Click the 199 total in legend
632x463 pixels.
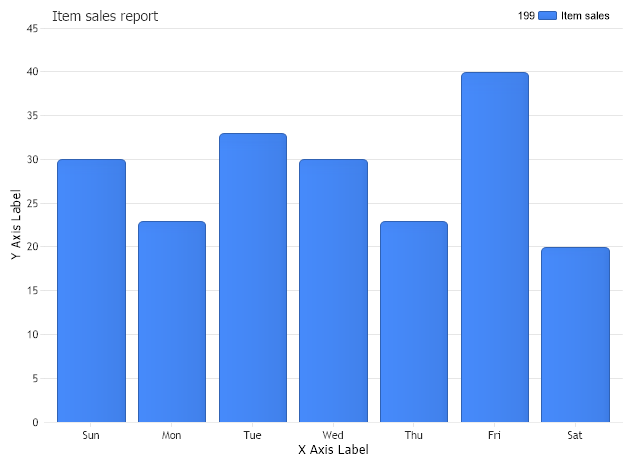click(526, 16)
